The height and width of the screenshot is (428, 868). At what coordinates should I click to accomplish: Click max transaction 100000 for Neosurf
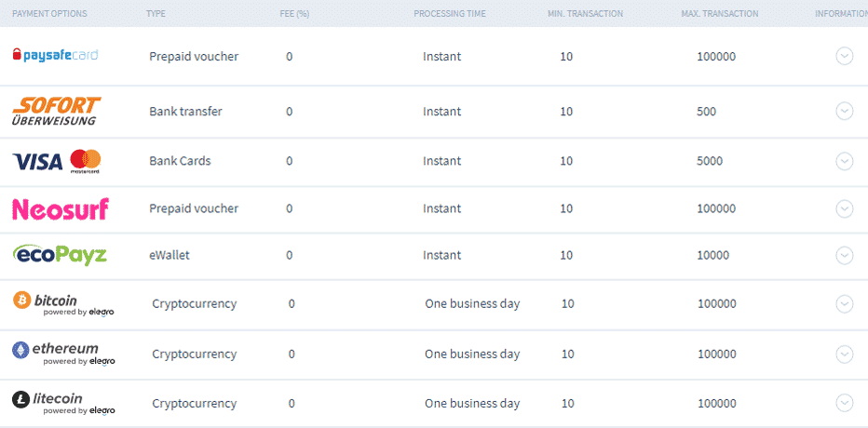716,208
